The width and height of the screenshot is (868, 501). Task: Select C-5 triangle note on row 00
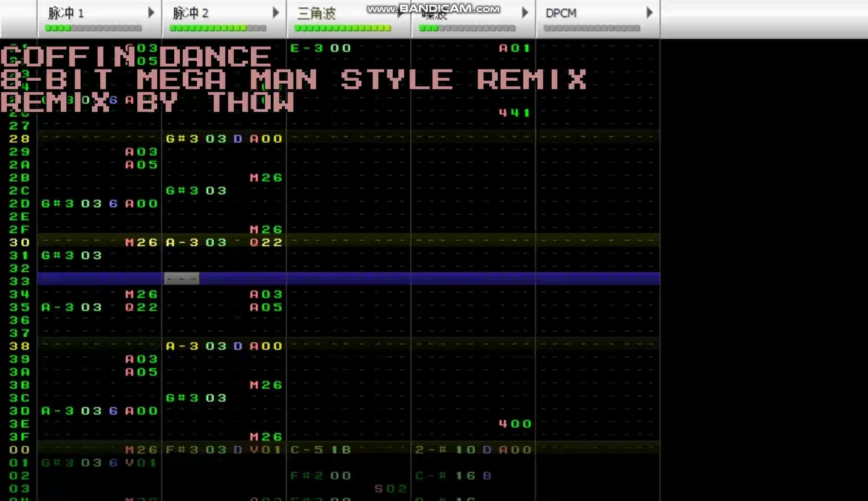(307, 450)
